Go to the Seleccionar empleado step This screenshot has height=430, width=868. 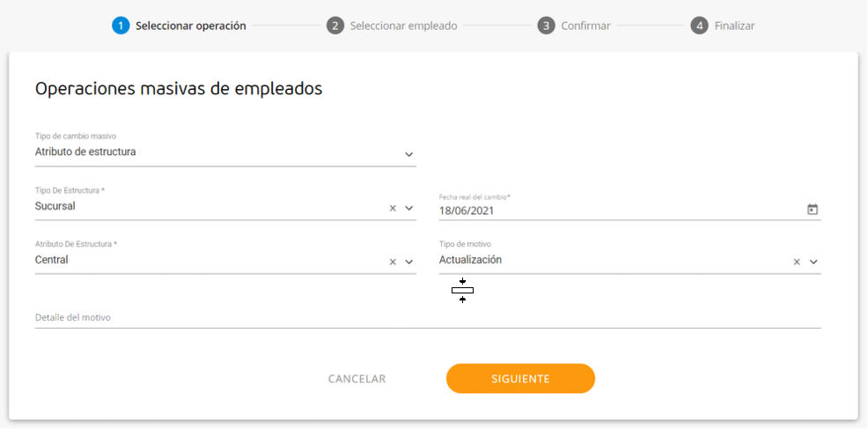(x=403, y=26)
